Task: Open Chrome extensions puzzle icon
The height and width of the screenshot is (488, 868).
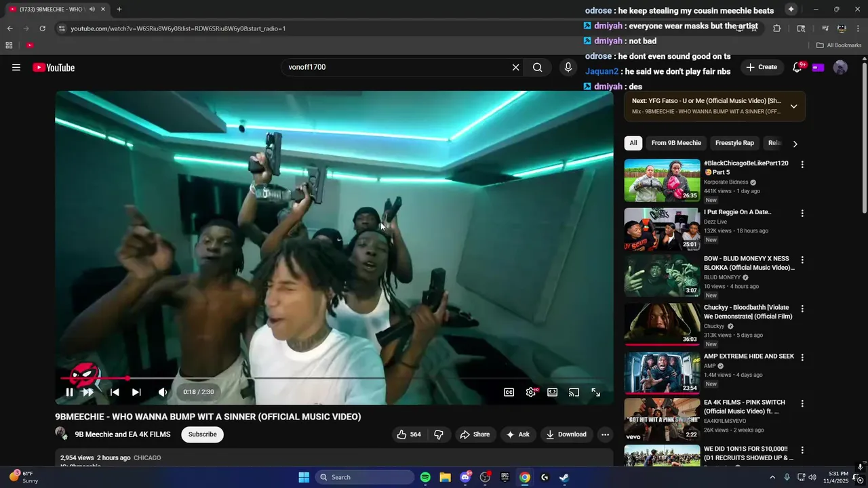Action: (x=777, y=28)
